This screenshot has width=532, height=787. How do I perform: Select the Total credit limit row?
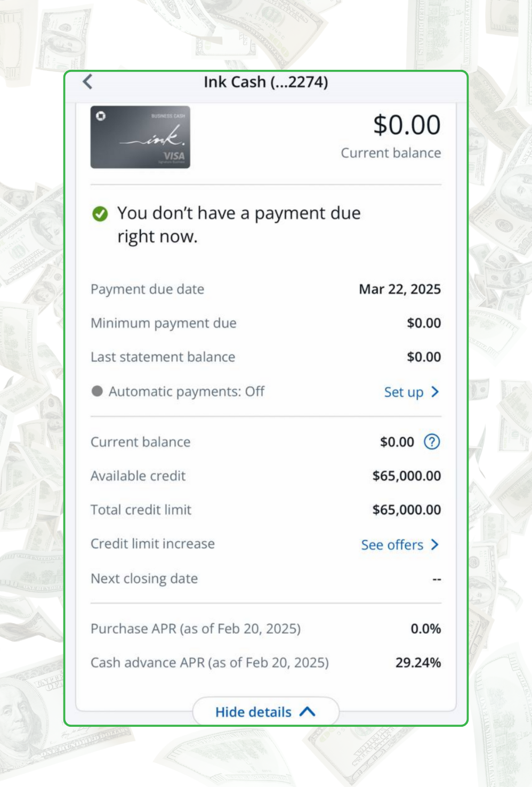[265, 510]
